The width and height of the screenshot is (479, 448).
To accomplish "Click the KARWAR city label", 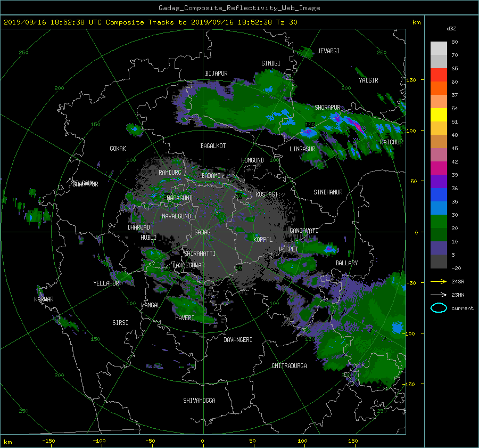I will tap(44, 299).
